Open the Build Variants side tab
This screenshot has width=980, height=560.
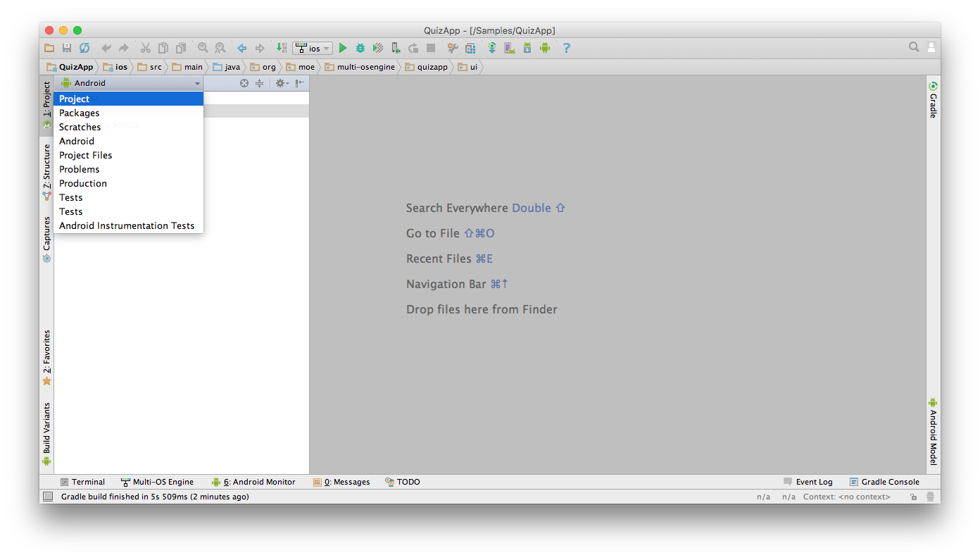click(x=46, y=434)
